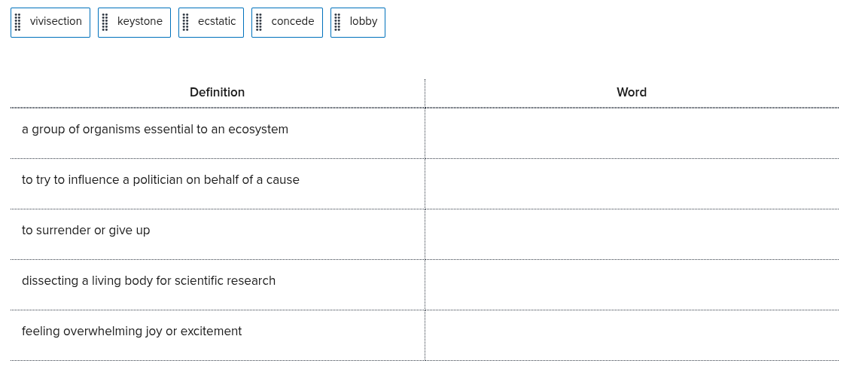Click the drag handle on the vivisection chip

coord(17,23)
